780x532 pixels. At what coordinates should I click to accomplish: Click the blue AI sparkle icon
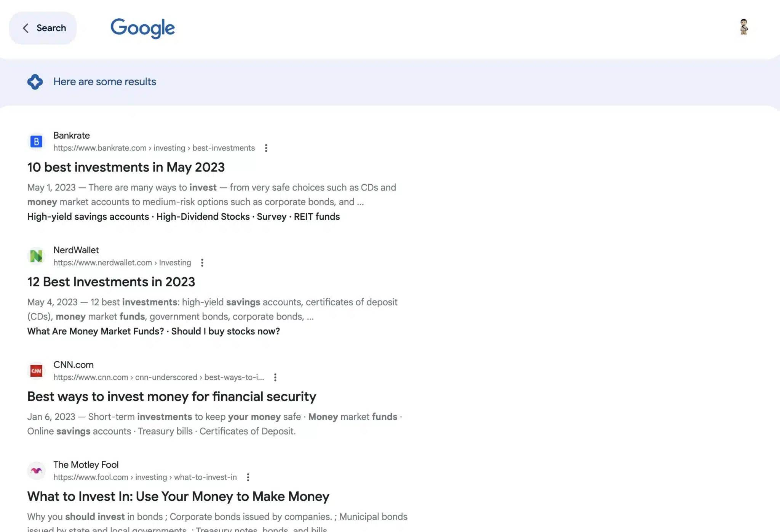click(x=35, y=82)
